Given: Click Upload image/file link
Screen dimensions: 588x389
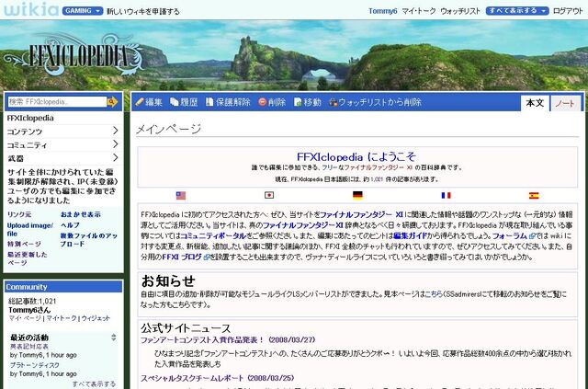Looking at the screenshot, I should [x=30, y=229].
